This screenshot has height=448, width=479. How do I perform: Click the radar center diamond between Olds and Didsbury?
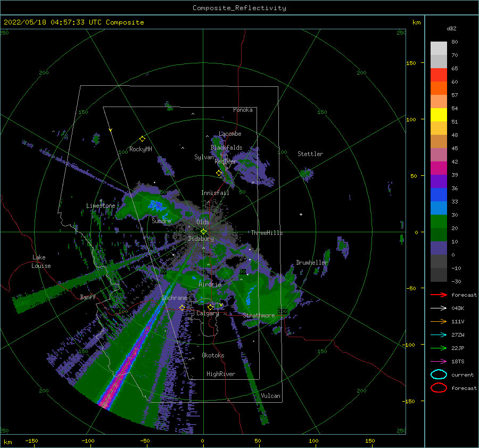[x=203, y=232]
